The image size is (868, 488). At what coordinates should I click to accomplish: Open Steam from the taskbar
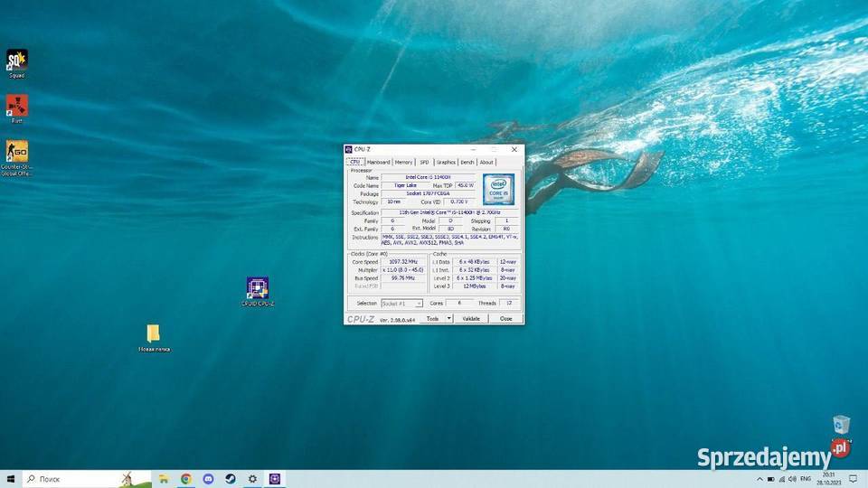click(x=231, y=479)
